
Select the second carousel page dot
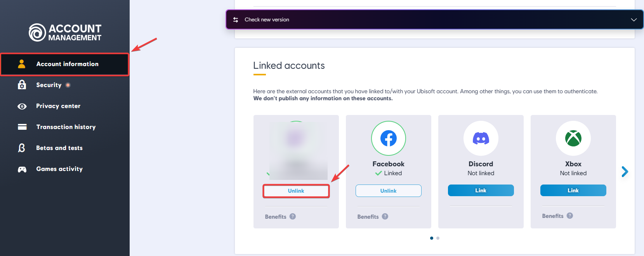pos(438,238)
